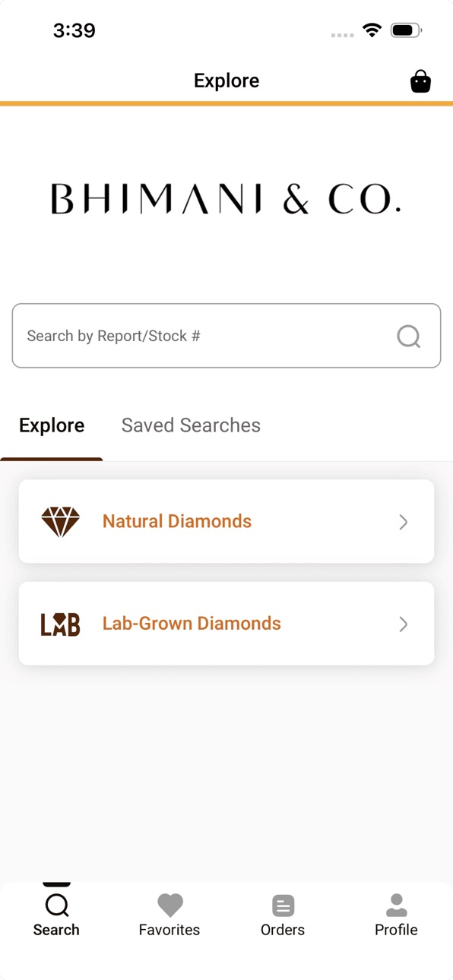
Task: Tap the Bhimani & Co. logo
Action: [x=226, y=199]
